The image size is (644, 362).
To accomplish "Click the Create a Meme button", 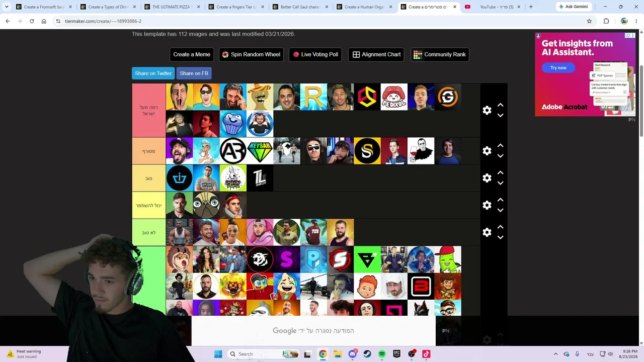I will [x=192, y=54].
